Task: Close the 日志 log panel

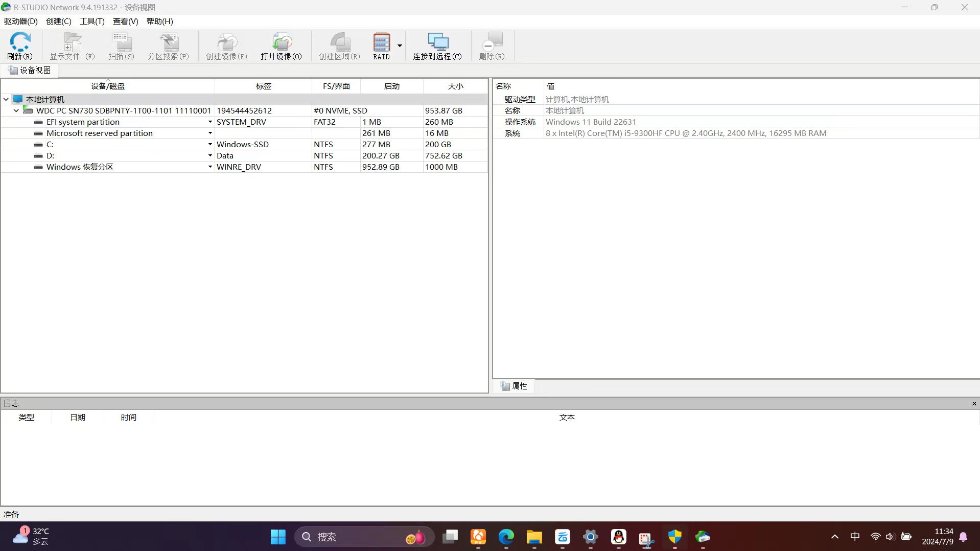Action: tap(974, 404)
